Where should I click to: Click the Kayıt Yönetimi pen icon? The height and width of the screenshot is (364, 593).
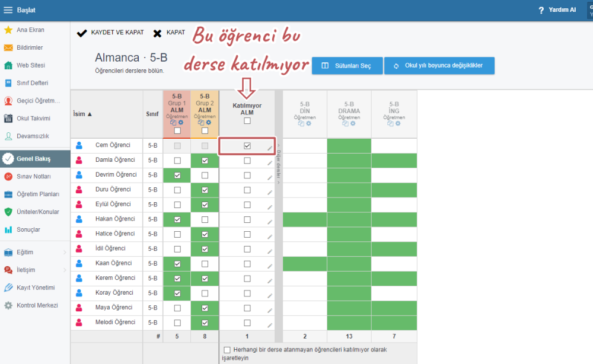8,288
